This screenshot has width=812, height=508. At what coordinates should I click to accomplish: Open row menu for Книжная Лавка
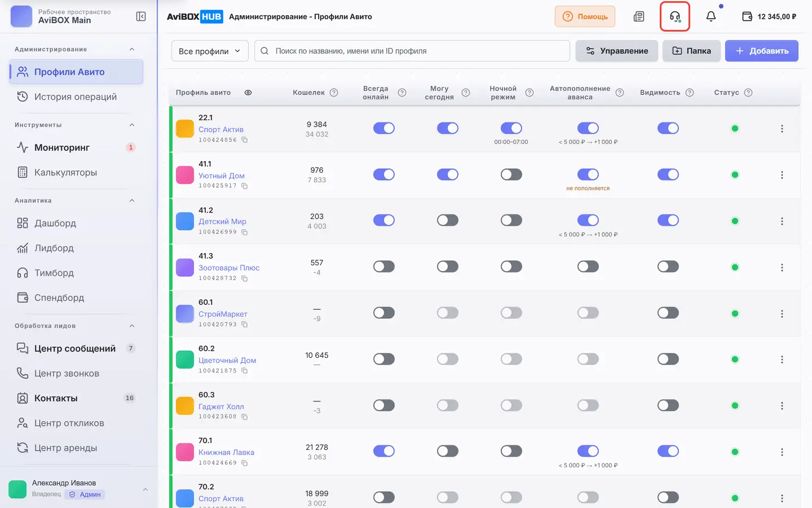[782, 452]
